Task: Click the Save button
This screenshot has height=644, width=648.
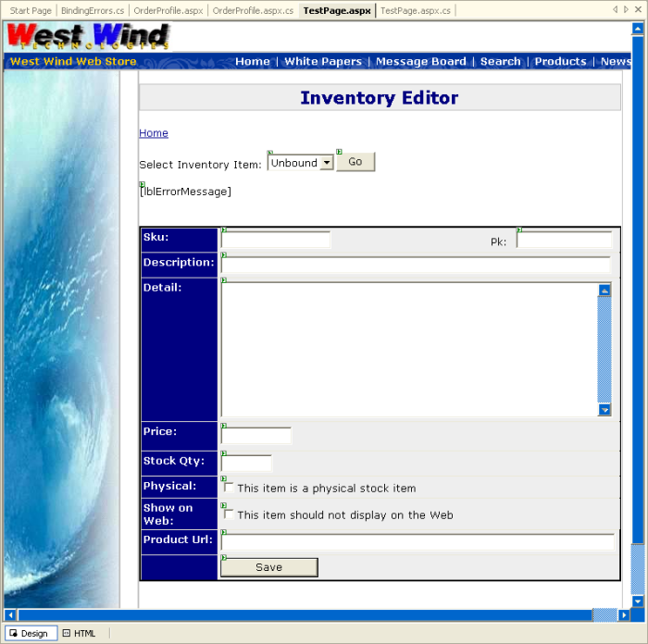Action: [269, 567]
